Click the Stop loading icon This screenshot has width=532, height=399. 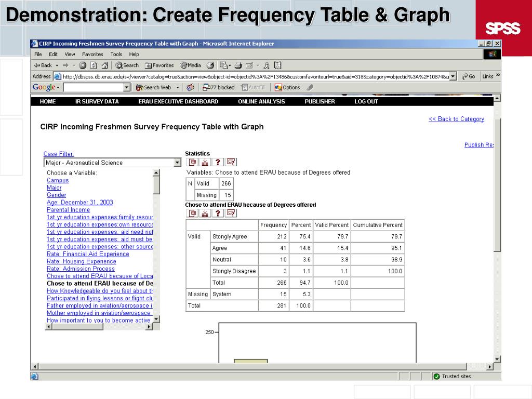pyautogui.click(x=83, y=65)
